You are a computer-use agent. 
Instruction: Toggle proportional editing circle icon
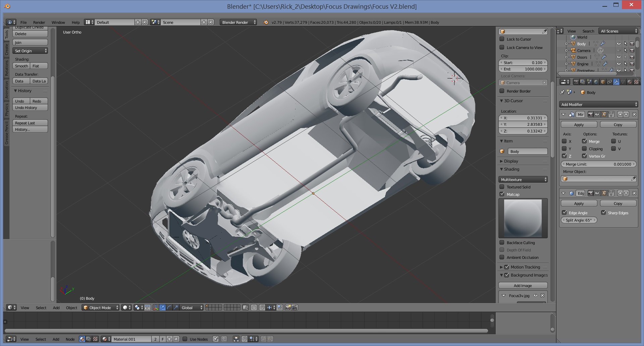(x=254, y=307)
